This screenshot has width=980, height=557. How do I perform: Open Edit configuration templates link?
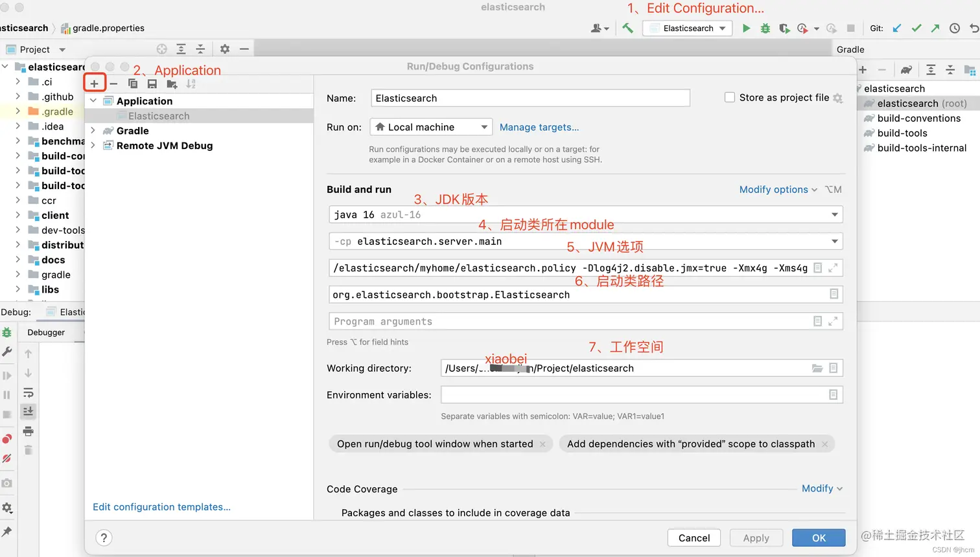point(161,506)
